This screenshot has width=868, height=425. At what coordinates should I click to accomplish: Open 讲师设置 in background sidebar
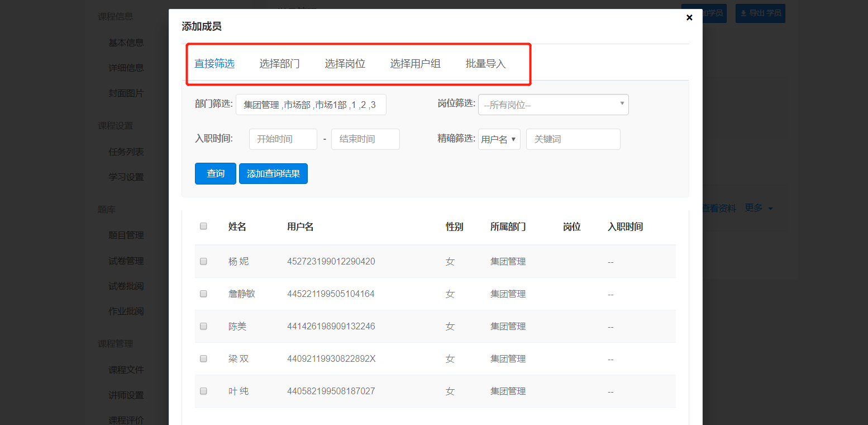[126, 395]
